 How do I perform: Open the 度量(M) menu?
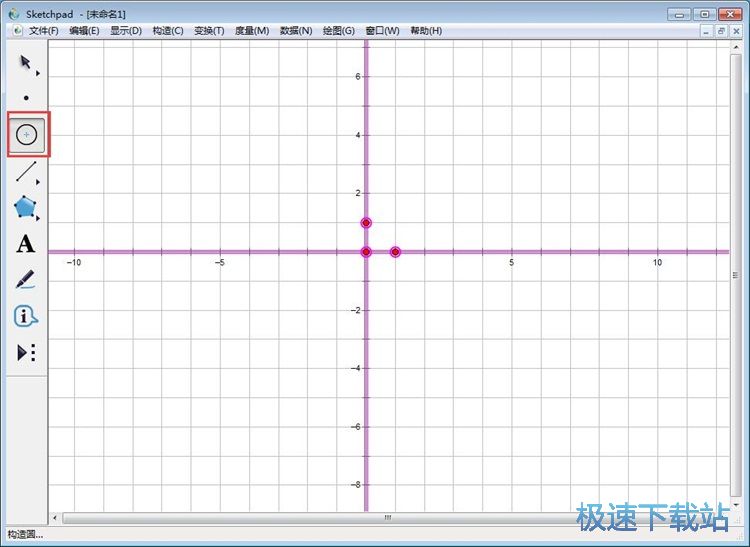pos(252,31)
